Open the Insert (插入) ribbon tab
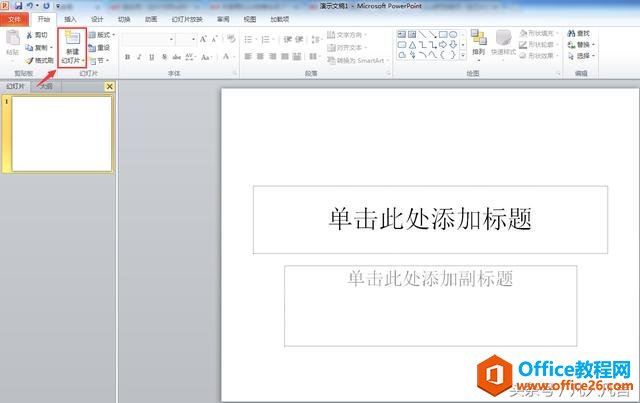 click(70, 19)
